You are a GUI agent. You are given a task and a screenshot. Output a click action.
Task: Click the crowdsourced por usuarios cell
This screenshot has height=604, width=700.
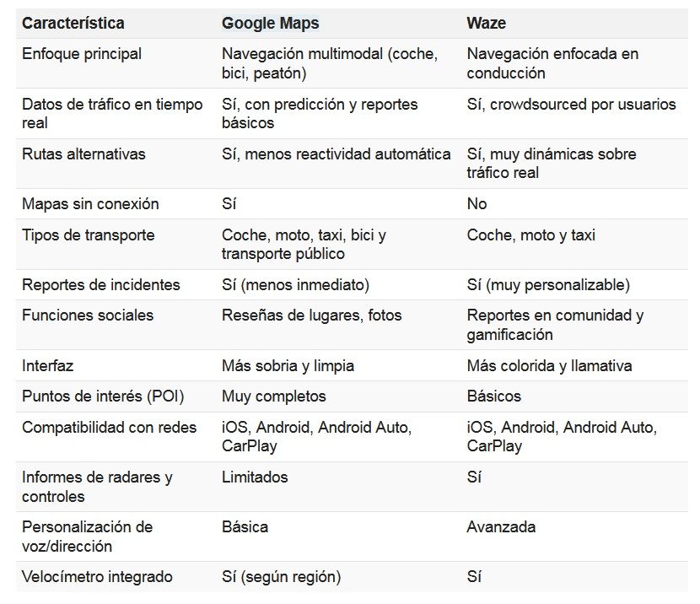(571, 105)
